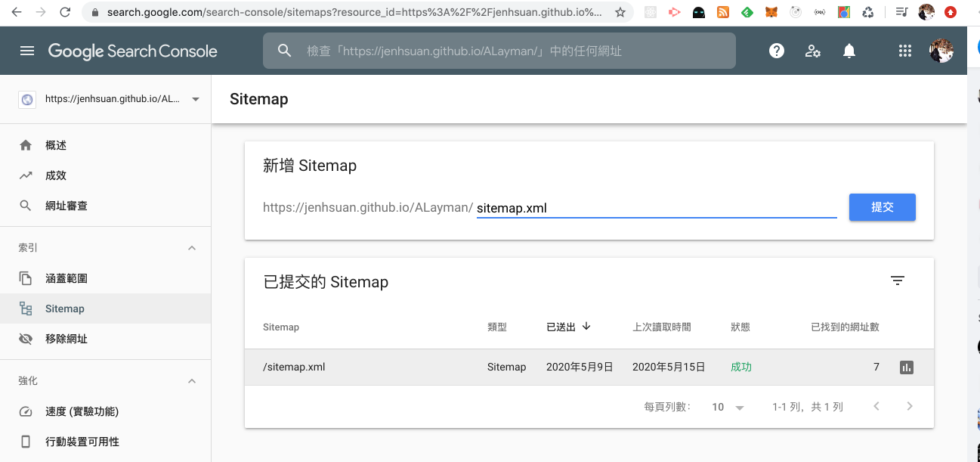980x462 pixels.
Task: Sort by 已送出 column header
Action: [x=568, y=327]
